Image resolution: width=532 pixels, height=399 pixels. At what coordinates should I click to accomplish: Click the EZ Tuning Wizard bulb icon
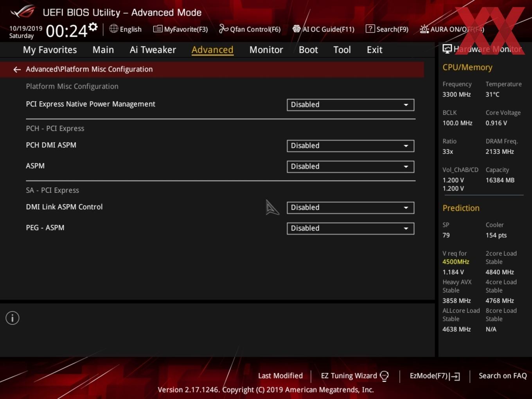pos(384,376)
